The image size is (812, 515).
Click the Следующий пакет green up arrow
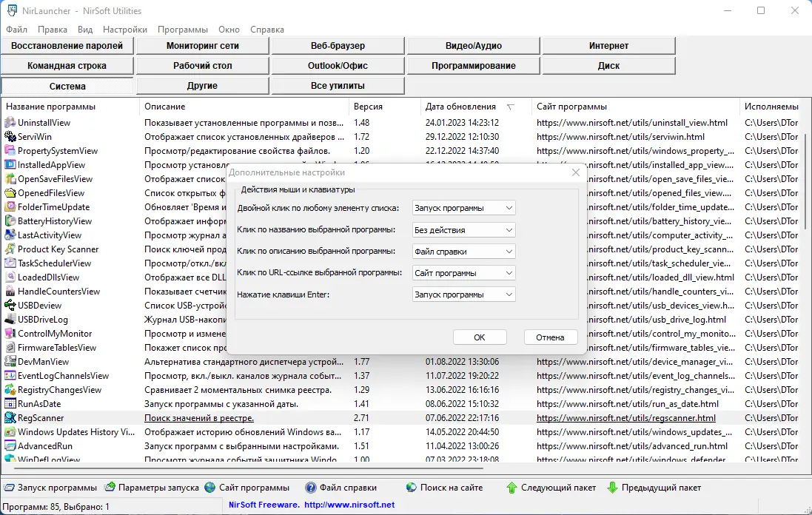tap(511, 488)
